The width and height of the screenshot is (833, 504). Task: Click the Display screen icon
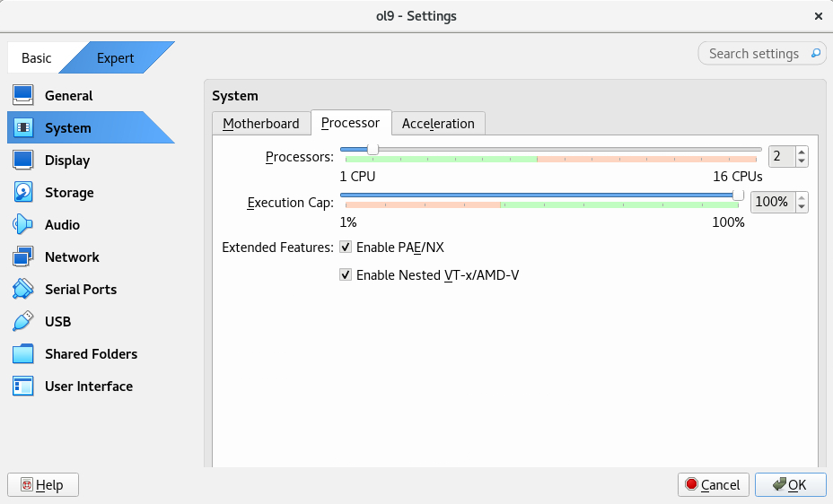[23, 160]
